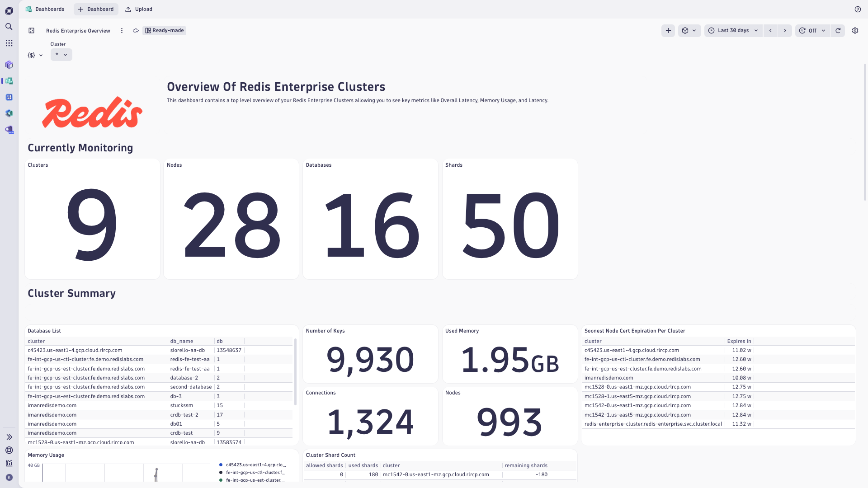This screenshot has height=488, width=868.
Task: Click the Ready-made badge
Action: point(164,30)
